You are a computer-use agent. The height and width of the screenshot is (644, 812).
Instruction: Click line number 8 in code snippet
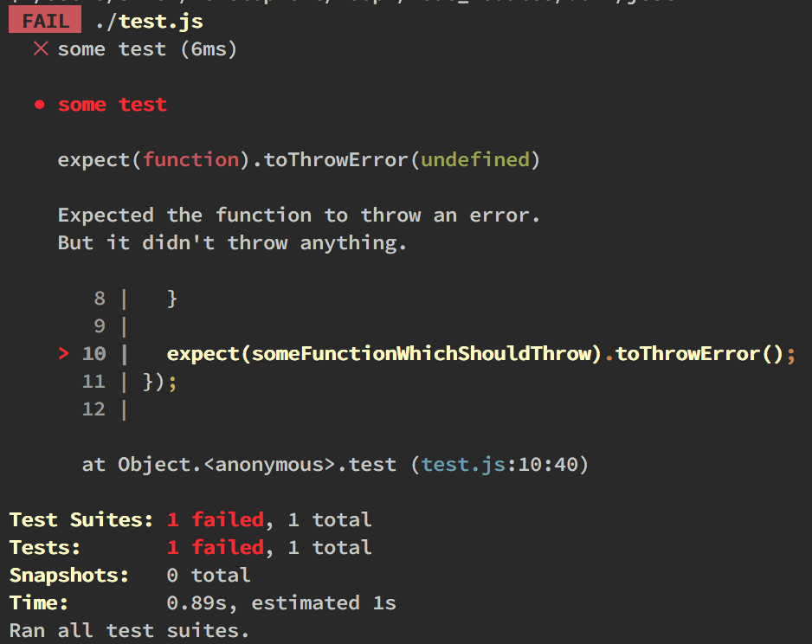tap(100, 299)
